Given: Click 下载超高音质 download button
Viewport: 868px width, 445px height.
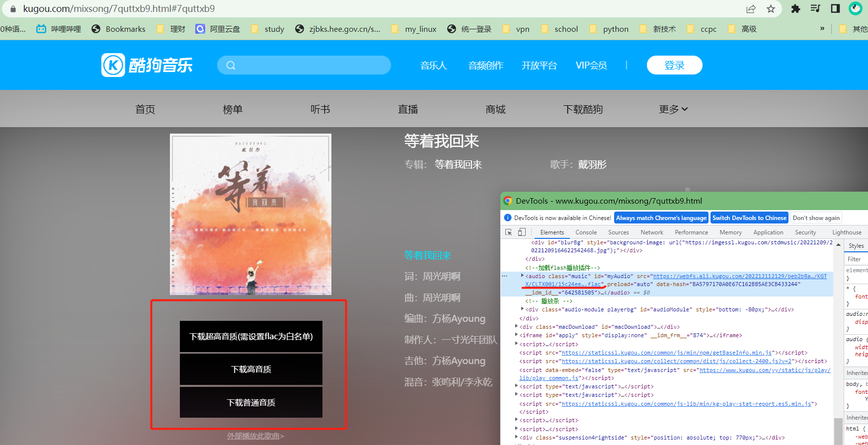Looking at the screenshot, I should pos(251,336).
